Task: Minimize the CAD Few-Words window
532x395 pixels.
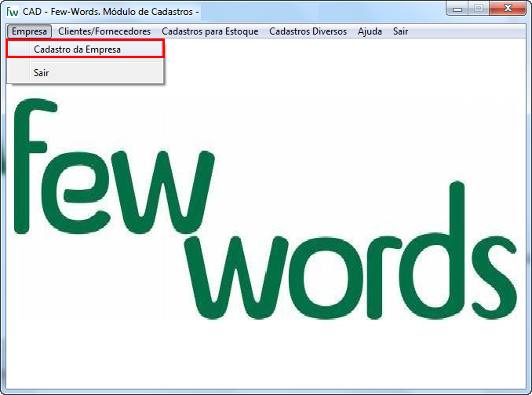Action: 457,9
